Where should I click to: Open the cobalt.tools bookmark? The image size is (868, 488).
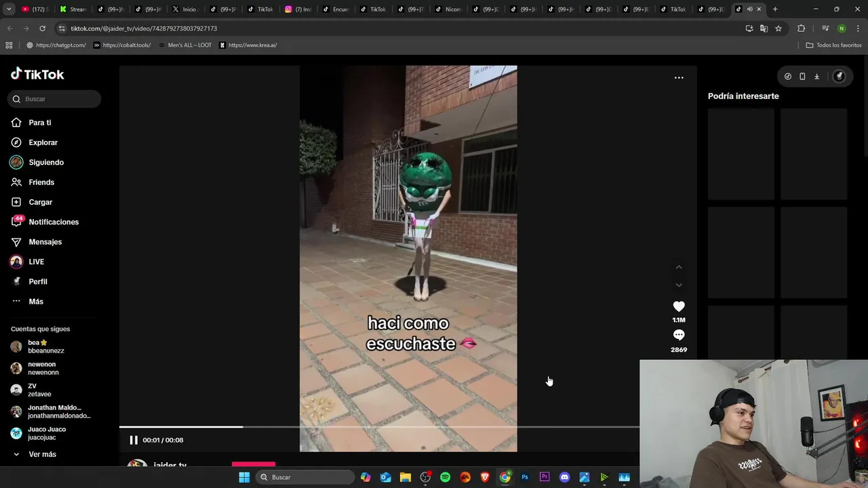coord(122,45)
